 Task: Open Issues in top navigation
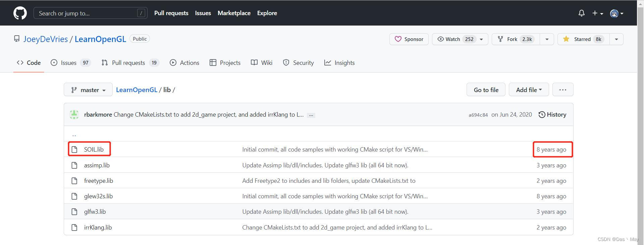coord(203,13)
